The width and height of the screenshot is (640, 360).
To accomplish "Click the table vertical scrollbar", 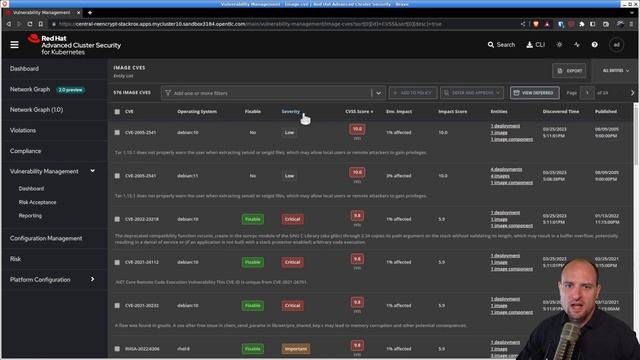I will pos(636,135).
